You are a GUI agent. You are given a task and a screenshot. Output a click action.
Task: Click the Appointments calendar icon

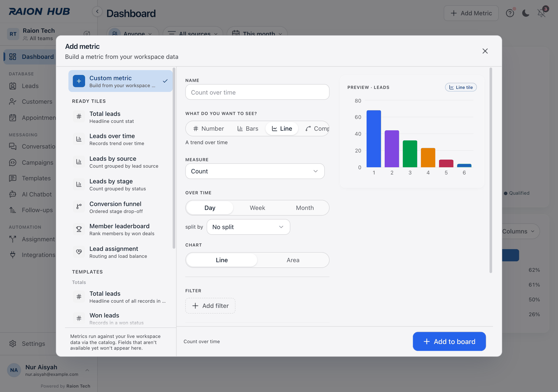point(13,118)
